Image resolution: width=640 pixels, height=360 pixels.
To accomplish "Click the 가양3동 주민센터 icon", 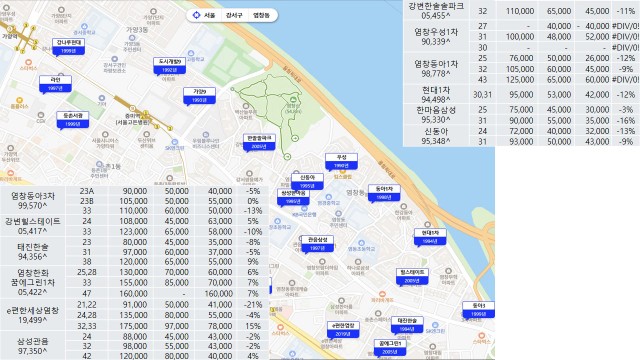I will click(x=132, y=38).
